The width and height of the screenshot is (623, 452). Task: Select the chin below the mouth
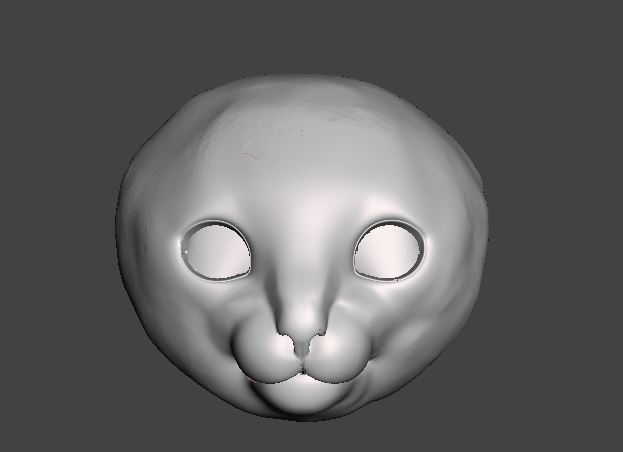298,398
